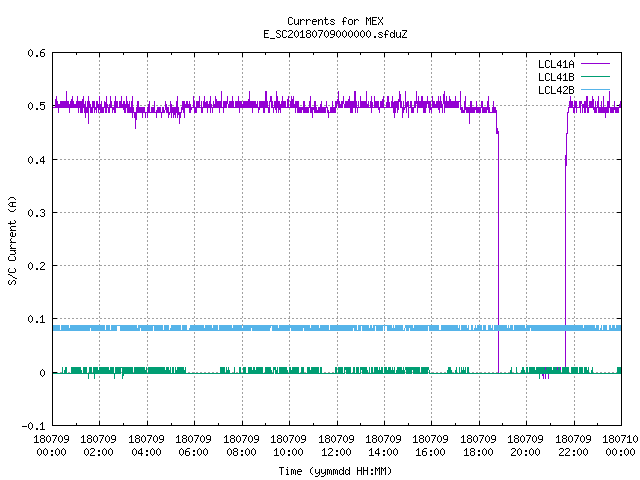Click the LCL41B legend label

tap(556, 77)
